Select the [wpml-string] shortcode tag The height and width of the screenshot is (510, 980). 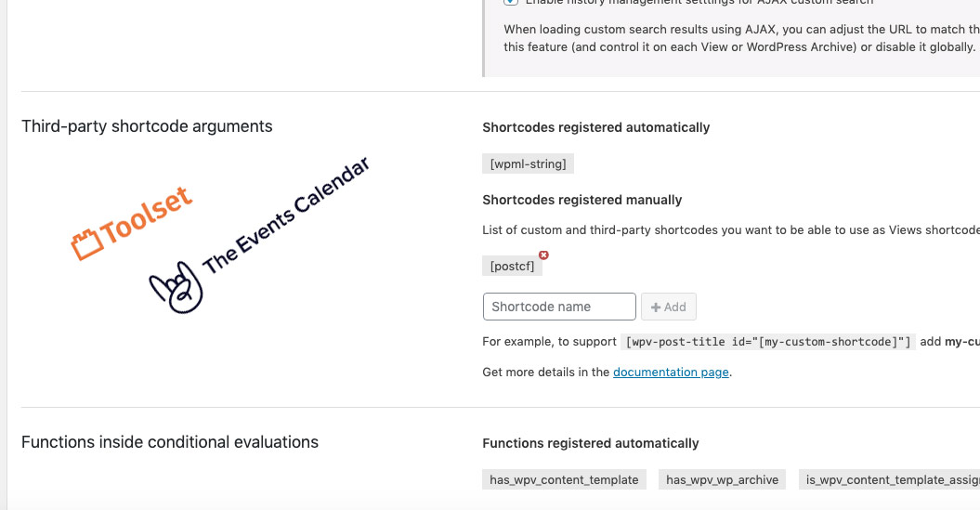(x=529, y=163)
